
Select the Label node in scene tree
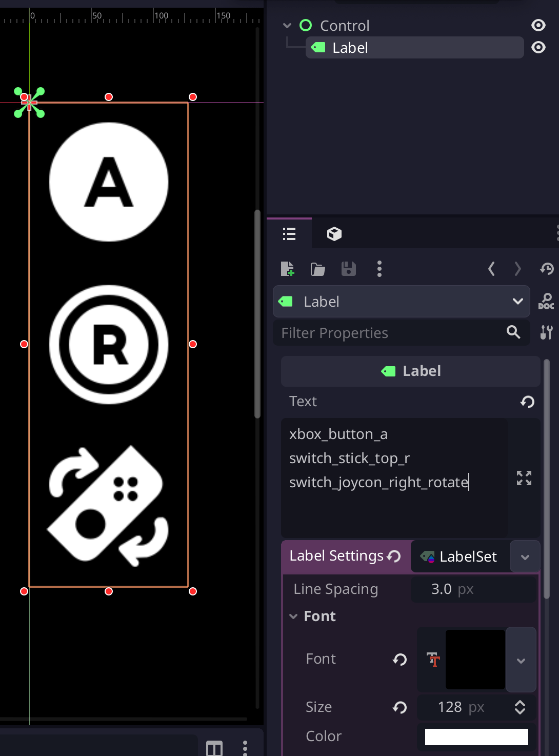point(414,48)
